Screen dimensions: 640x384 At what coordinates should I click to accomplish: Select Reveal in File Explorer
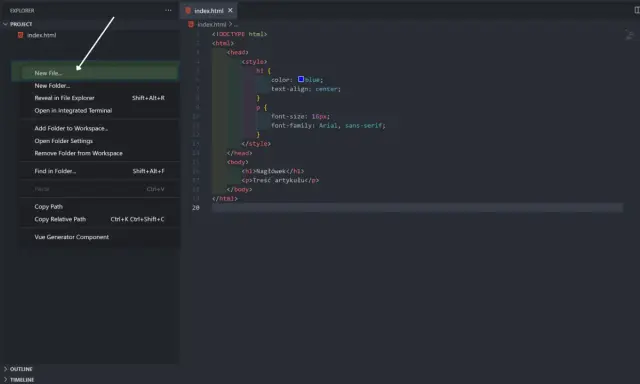pyautogui.click(x=99, y=98)
